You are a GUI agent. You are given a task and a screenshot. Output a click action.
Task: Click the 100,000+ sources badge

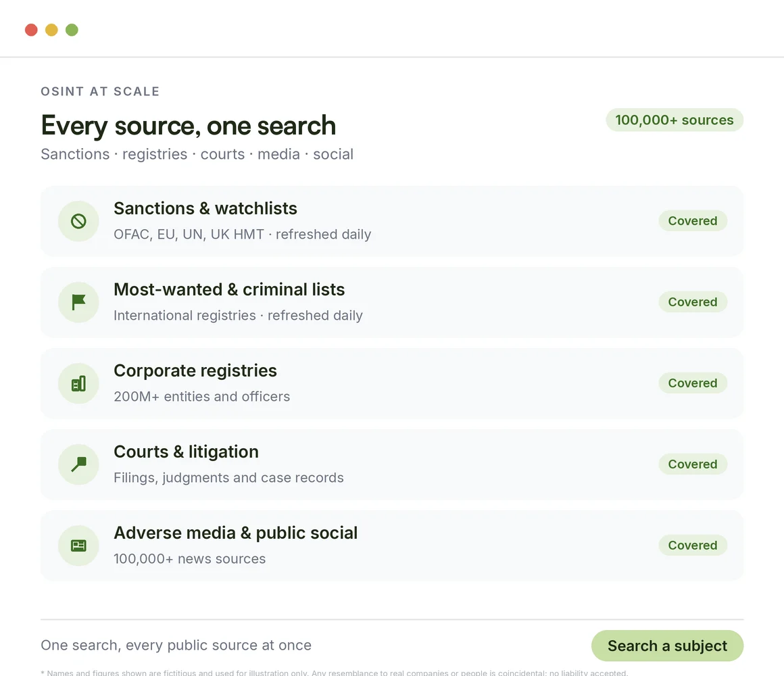click(675, 120)
